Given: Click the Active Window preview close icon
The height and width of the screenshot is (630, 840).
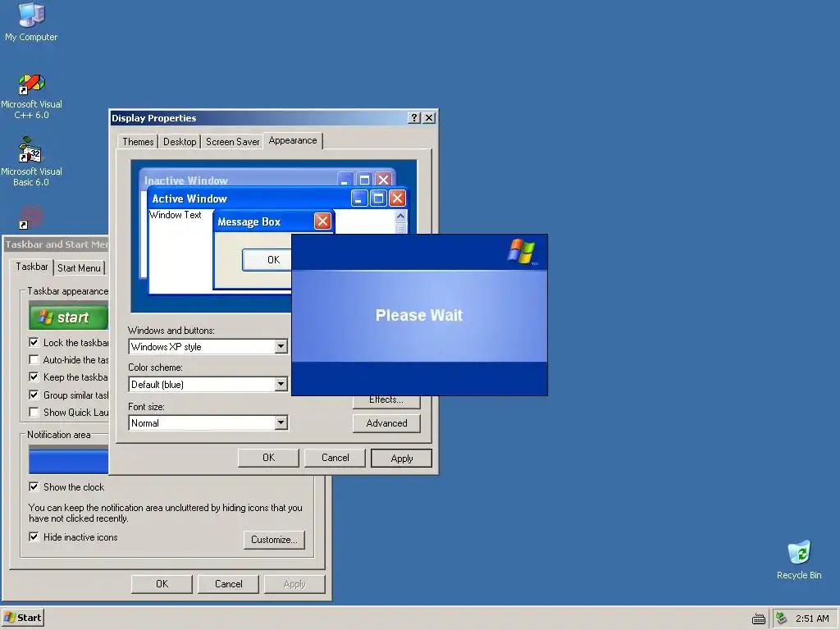Looking at the screenshot, I should point(397,199).
